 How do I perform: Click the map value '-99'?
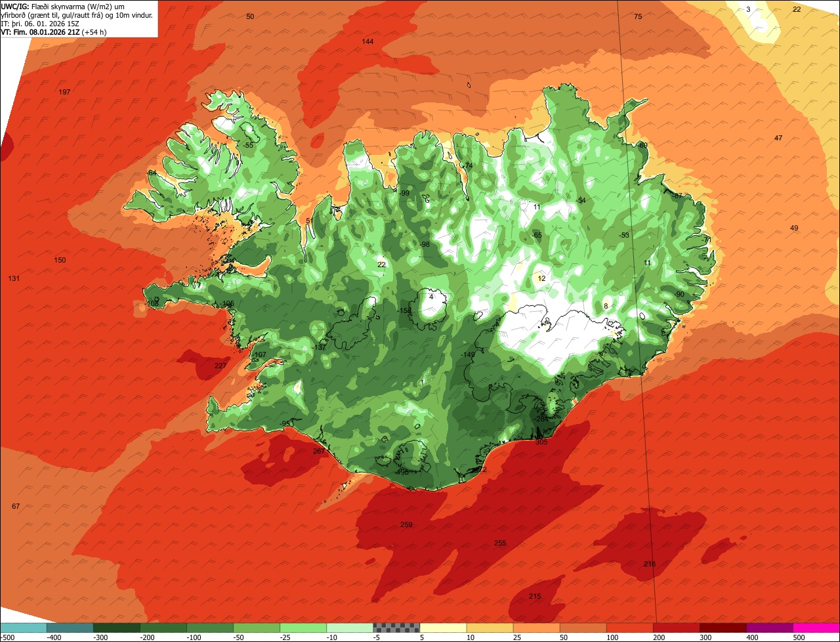(404, 194)
